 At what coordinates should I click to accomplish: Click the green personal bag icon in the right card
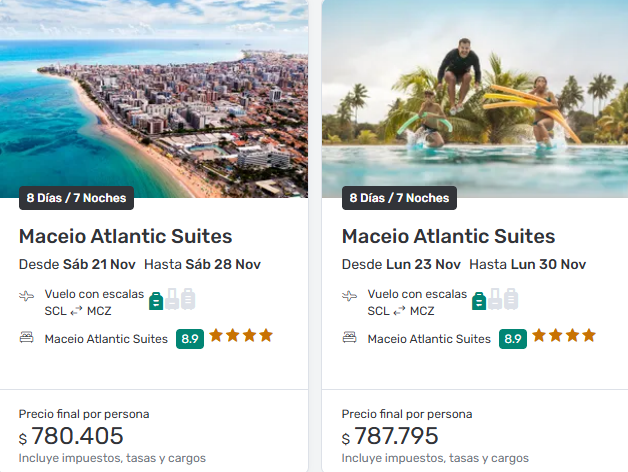[479, 299]
